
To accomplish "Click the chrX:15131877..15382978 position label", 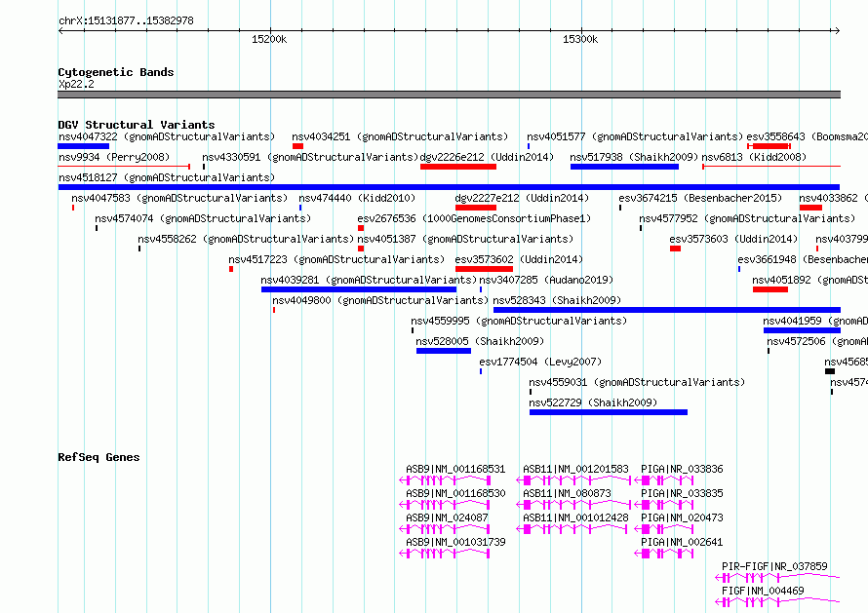I will pos(126,20).
